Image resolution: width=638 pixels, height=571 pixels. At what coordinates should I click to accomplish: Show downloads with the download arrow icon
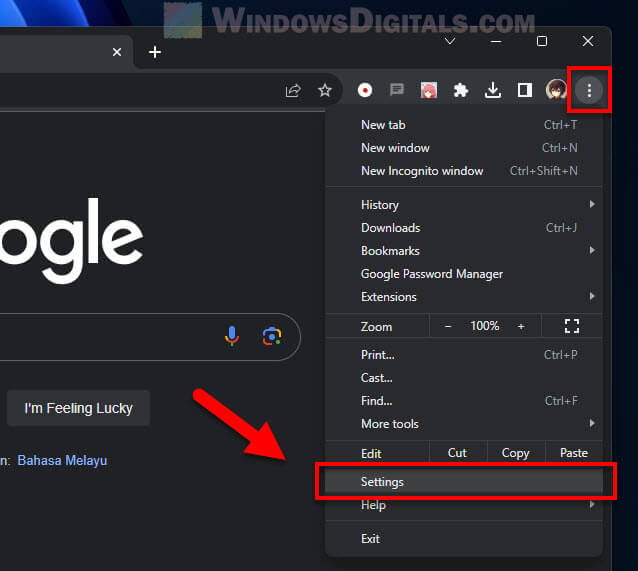point(493,90)
